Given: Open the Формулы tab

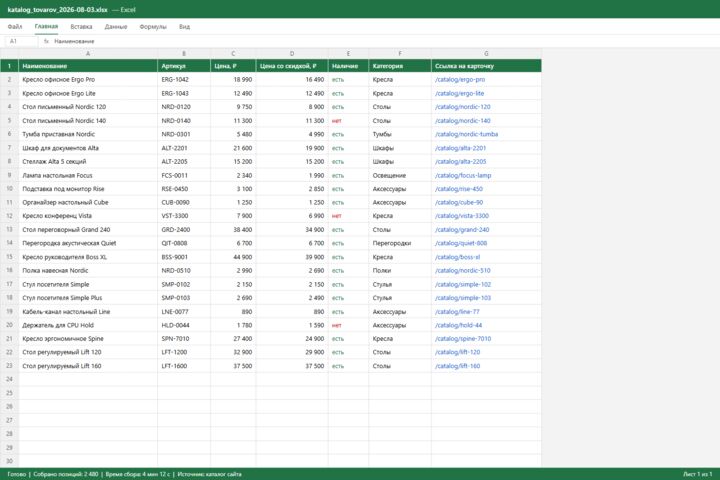Looking at the screenshot, I should 153,27.
